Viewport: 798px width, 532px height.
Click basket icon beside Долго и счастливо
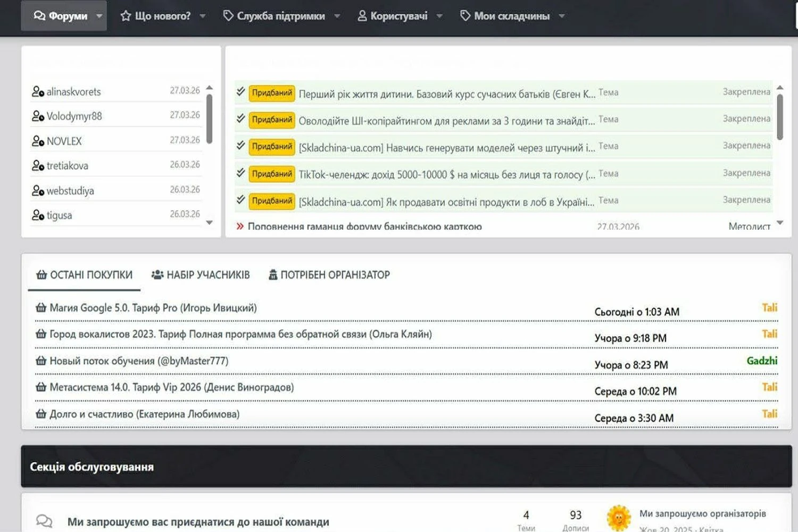[x=41, y=414]
